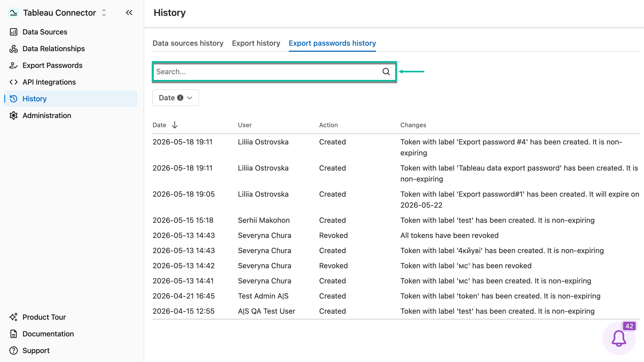Click the 42 notification badge
This screenshot has width=644, height=362.
coord(629,326)
